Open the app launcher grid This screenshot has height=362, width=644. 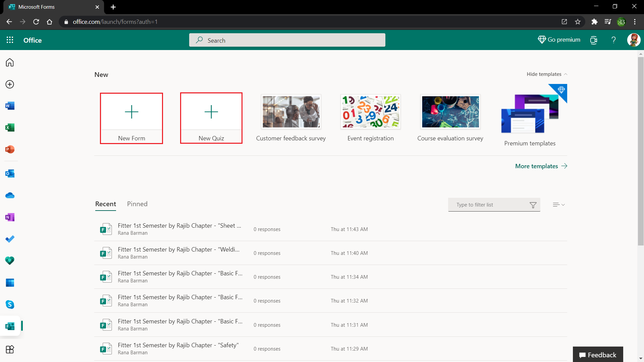point(10,40)
